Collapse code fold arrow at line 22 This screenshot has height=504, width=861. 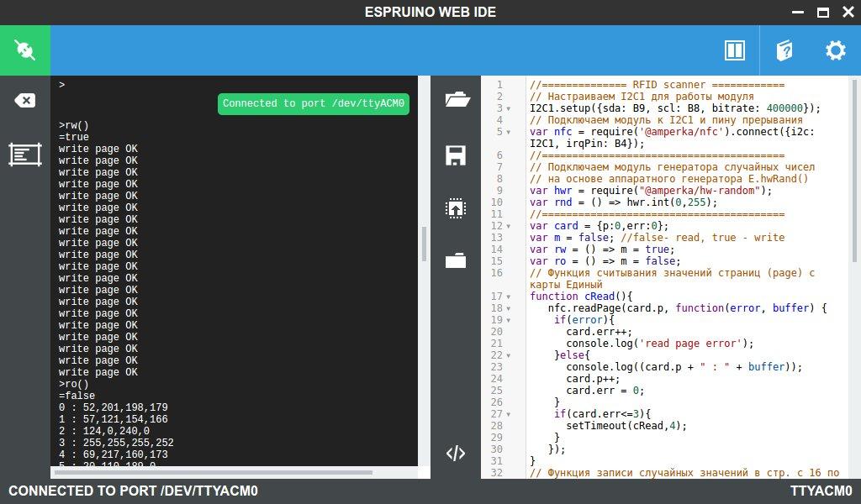click(510, 356)
